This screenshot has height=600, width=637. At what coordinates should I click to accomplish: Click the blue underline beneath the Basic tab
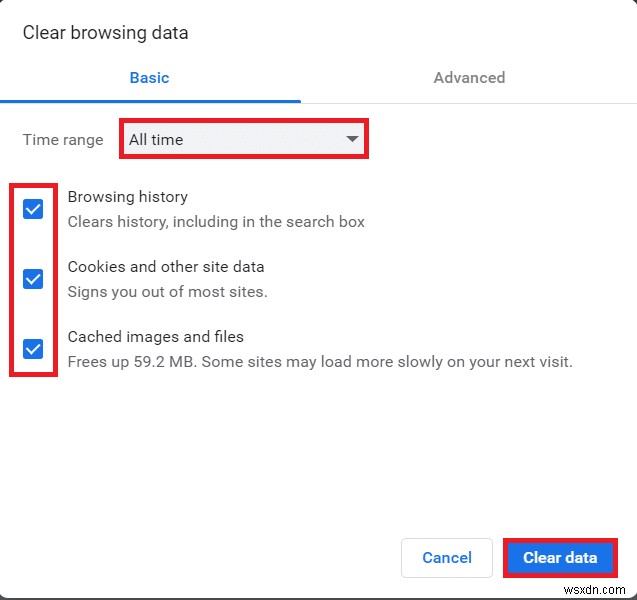tap(150, 101)
